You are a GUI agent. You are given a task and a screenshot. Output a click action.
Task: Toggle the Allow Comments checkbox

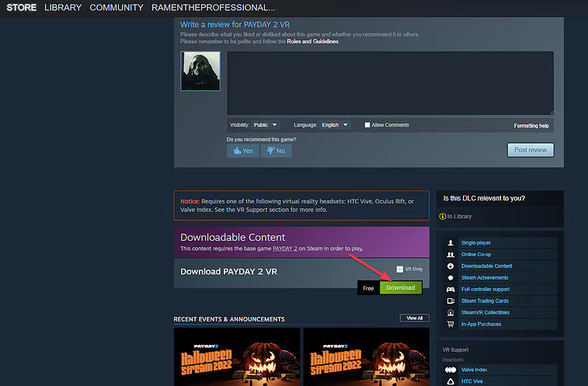[367, 125]
